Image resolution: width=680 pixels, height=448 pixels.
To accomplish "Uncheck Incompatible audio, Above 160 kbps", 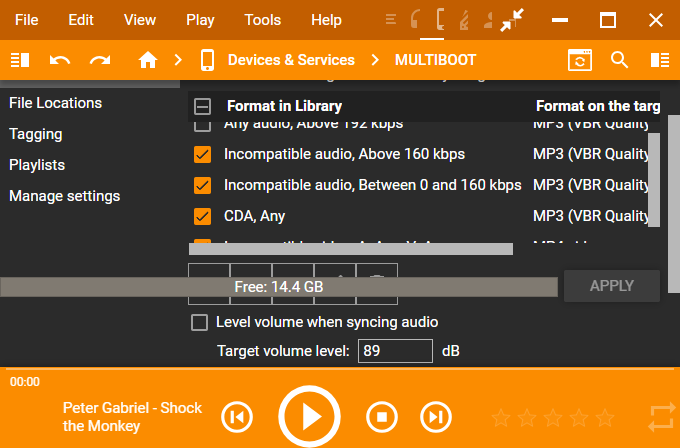I will coord(202,154).
